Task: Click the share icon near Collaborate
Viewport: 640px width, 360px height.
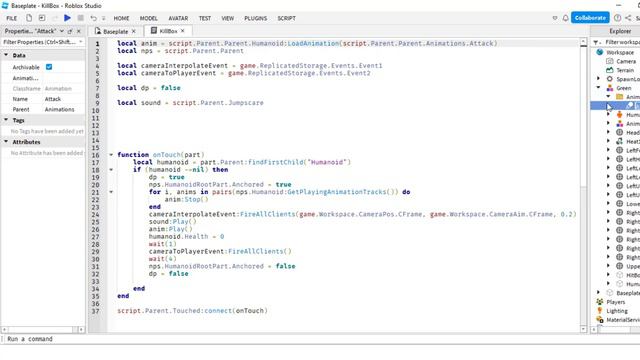Action: click(628, 18)
